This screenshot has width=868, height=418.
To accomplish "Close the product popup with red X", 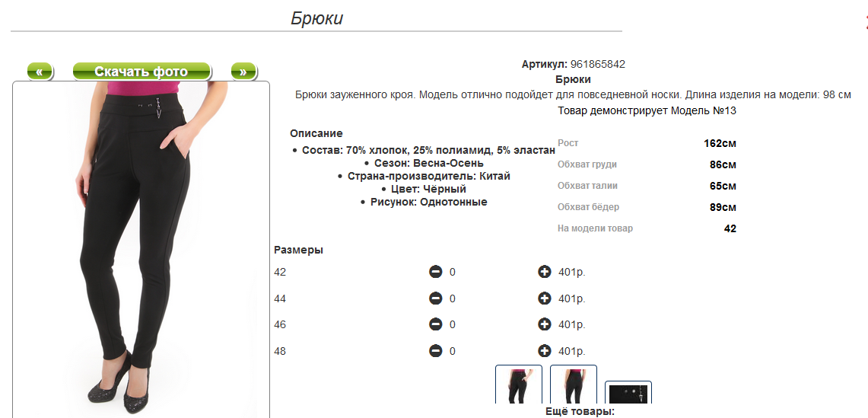I will click(865, 22).
